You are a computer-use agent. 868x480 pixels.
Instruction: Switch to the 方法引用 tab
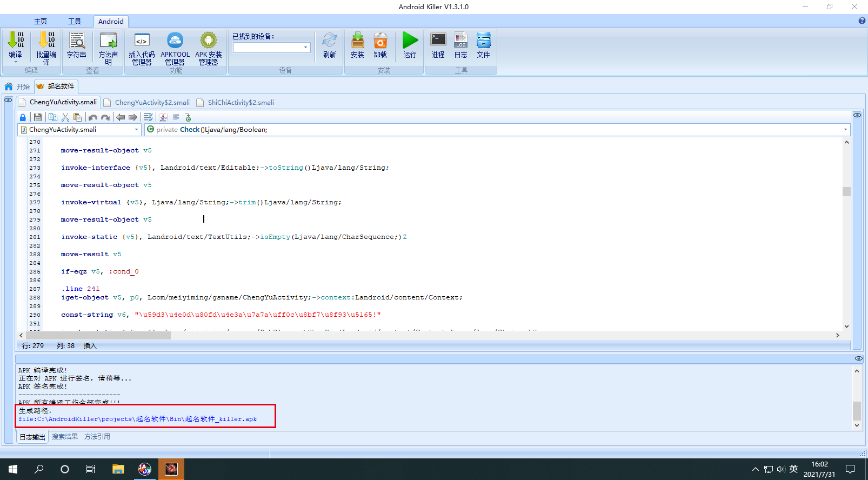97,437
